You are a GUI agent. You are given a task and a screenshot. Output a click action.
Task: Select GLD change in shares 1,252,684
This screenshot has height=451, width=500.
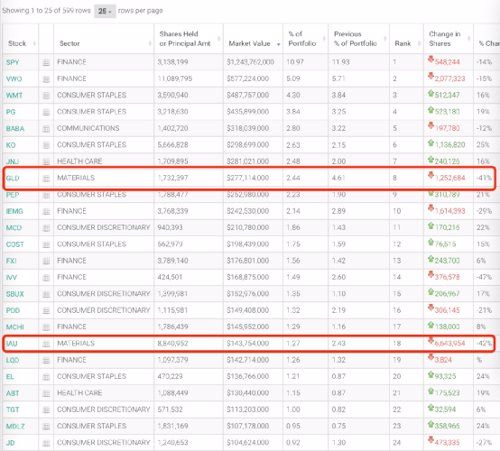click(450, 178)
